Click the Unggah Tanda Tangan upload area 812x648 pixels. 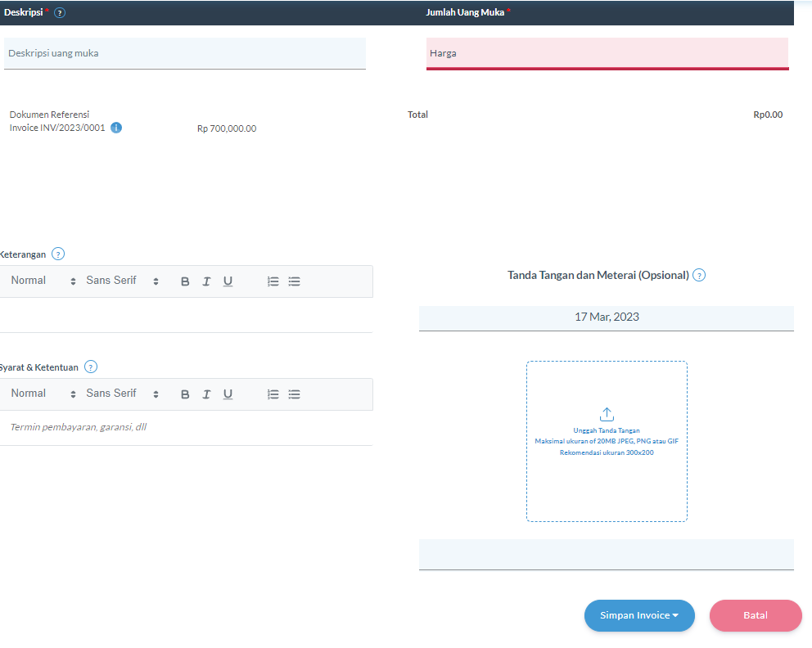(x=606, y=439)
